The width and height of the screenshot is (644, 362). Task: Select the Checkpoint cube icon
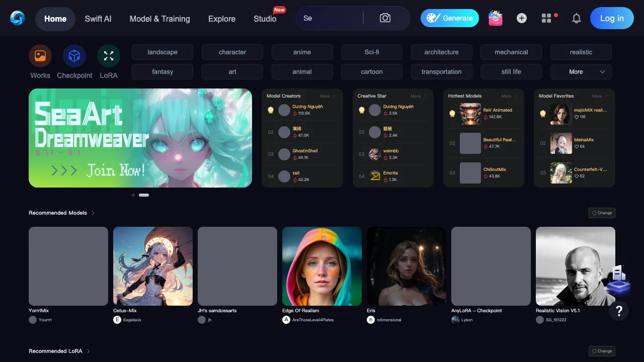[74, 56]
